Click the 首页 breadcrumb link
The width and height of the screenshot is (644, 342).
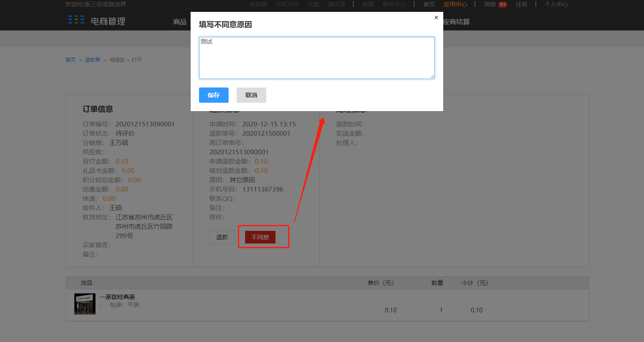[70, 60]
